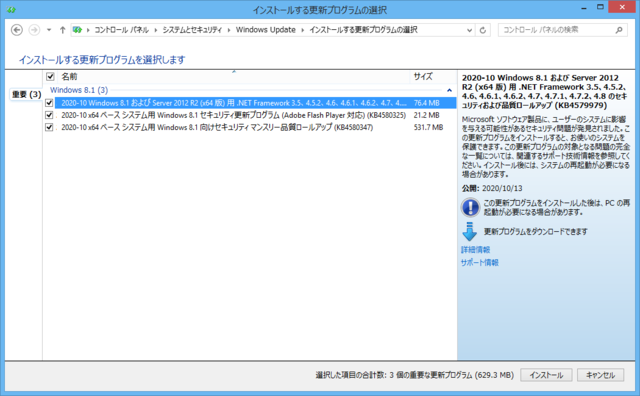Open システムとセキュリティ breadcrumb
The width and height of the screenshot is (640, 396).
(x=192, y=30)
